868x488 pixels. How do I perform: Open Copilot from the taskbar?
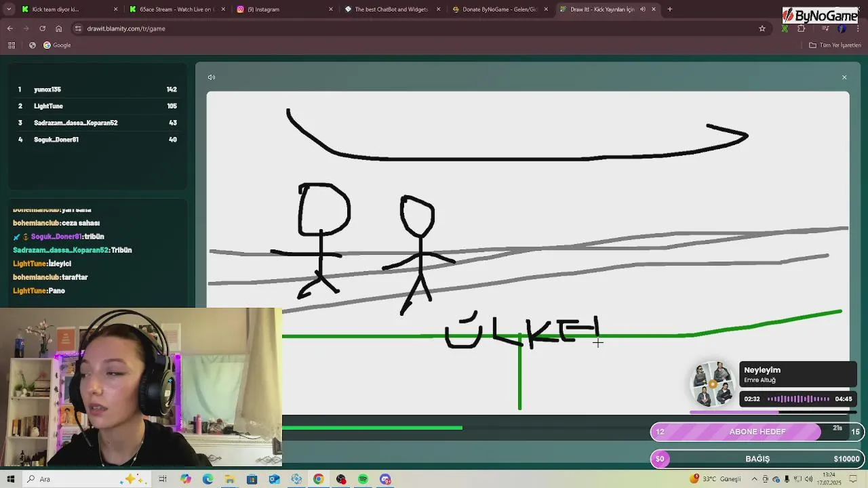186,479
